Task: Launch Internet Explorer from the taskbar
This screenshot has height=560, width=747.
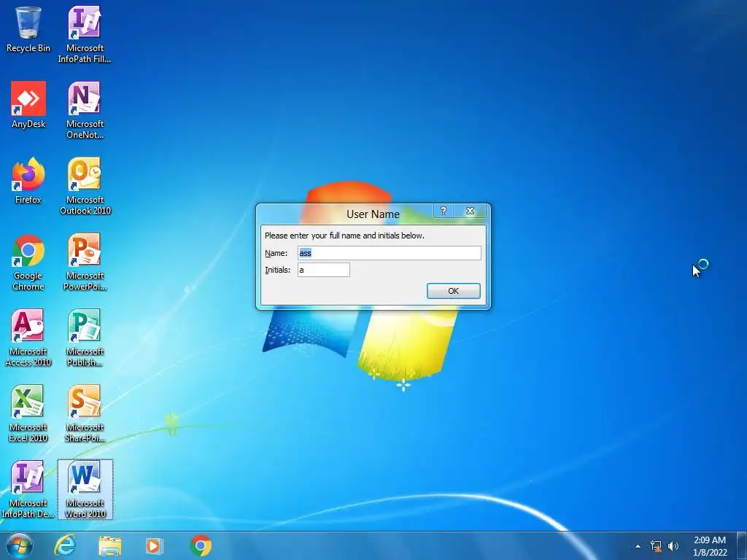Action: pos(65,545)
